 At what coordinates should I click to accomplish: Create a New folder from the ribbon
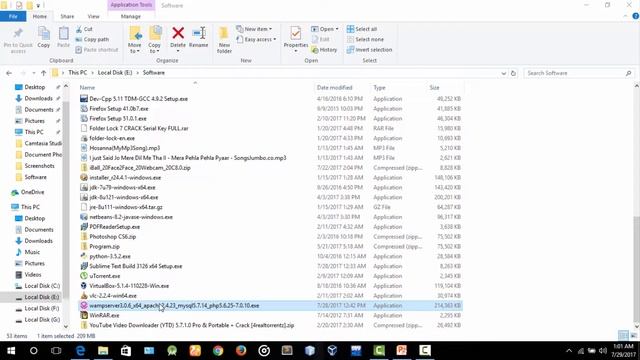click(224, 39)
